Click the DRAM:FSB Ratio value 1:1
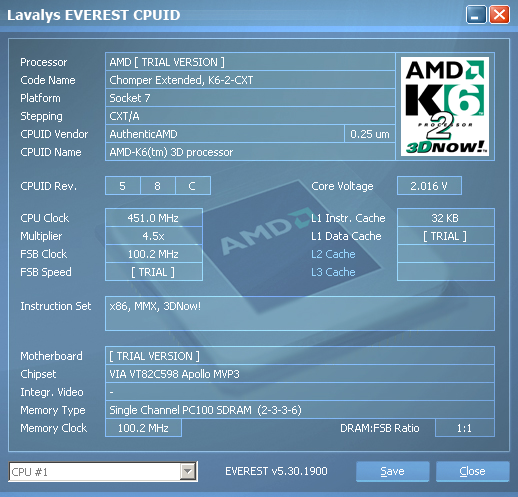This screenshot has width=518, height=497. pyautogui.click(x=465, y=428)
